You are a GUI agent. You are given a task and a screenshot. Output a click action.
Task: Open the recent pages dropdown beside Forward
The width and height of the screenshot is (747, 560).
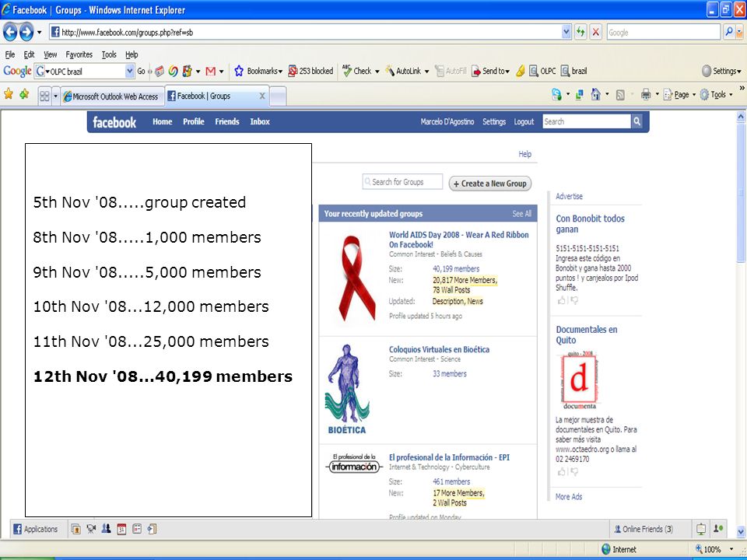39,33
